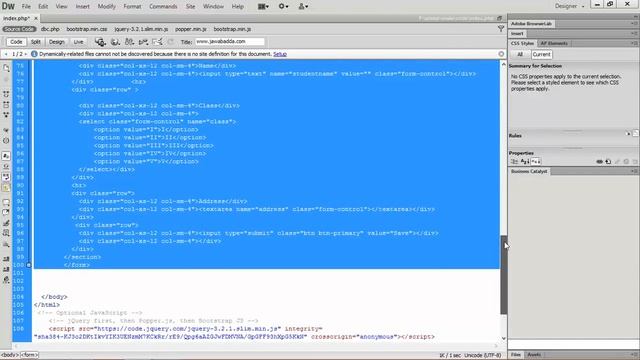The image size is (640, 360).
Task: Expand the Adobe BrowserLab panel
Action: point(531,24)
